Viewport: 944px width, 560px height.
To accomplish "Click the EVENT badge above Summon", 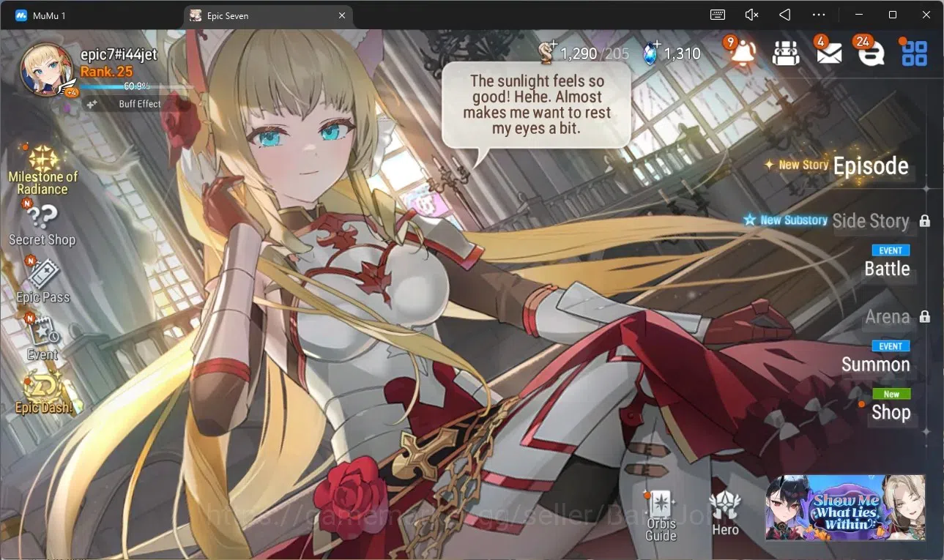I will [x=891, y=346].
